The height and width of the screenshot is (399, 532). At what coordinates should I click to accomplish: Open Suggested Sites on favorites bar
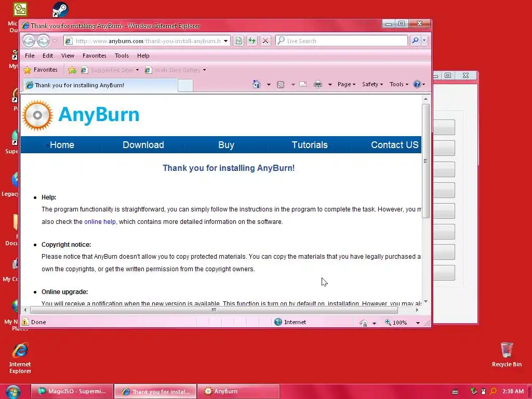coord(110,70)
